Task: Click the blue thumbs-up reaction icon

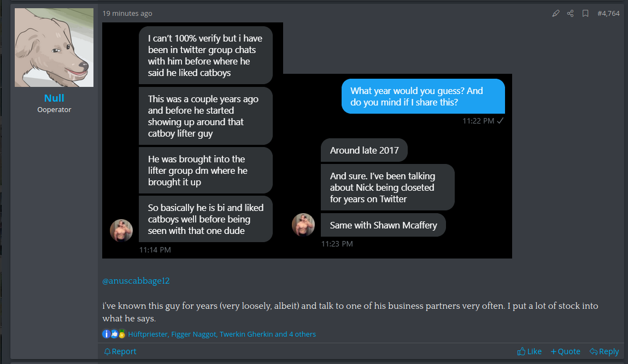Action: [x=114, y=334]
